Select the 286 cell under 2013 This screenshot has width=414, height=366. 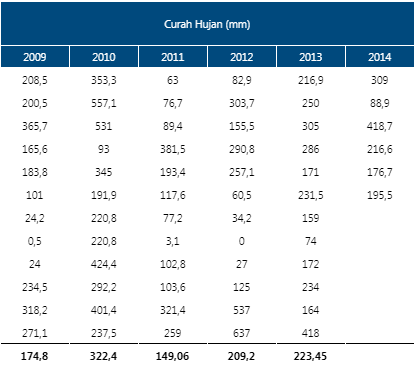pos(311,149)
